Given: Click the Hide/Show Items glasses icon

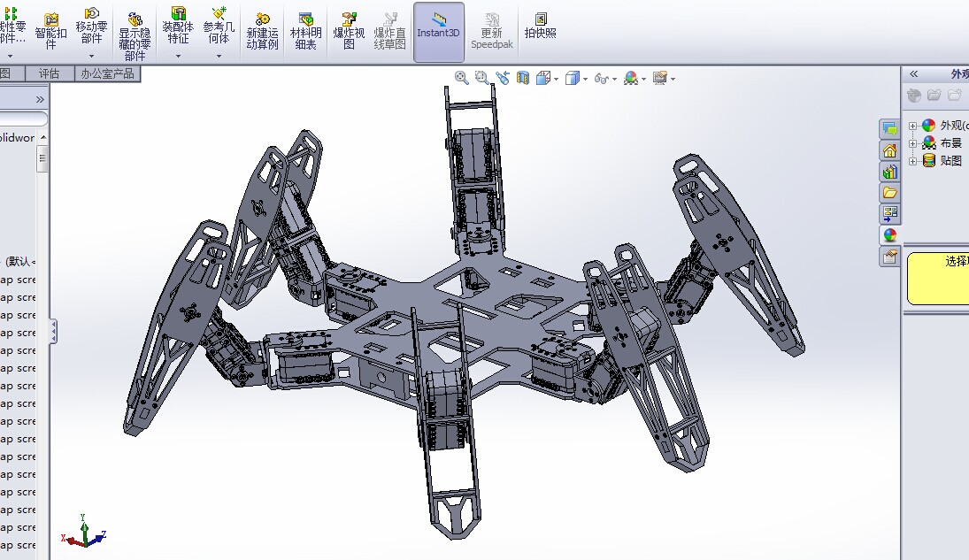Looking at the screenshot, I should [x=601, y=79].
